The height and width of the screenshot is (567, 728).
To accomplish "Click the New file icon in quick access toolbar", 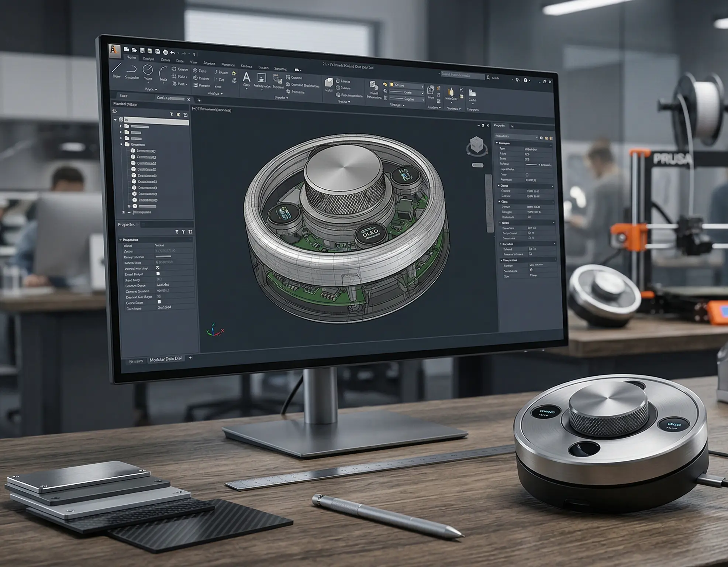I will pyautogui.click(x=126, y=49).
